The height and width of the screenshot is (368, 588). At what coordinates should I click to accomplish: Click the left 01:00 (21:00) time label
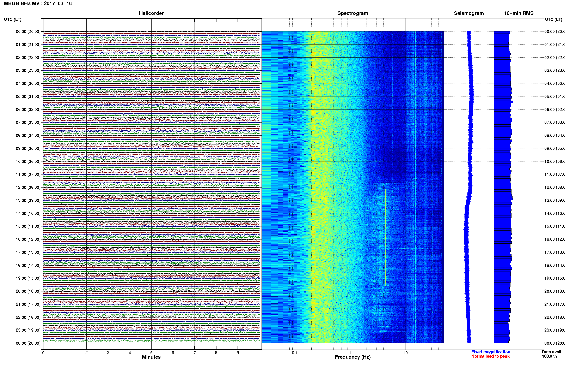point(28,44)
